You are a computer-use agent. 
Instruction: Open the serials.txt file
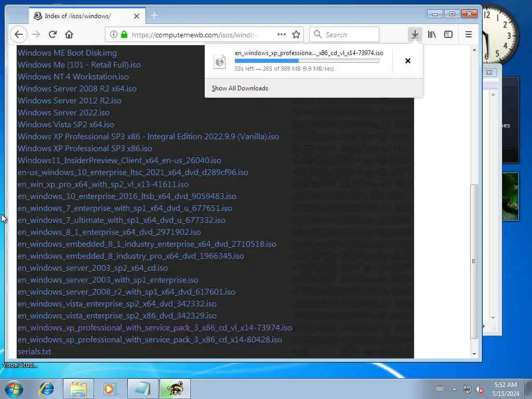pyautogui.click(x=34, y=352)
